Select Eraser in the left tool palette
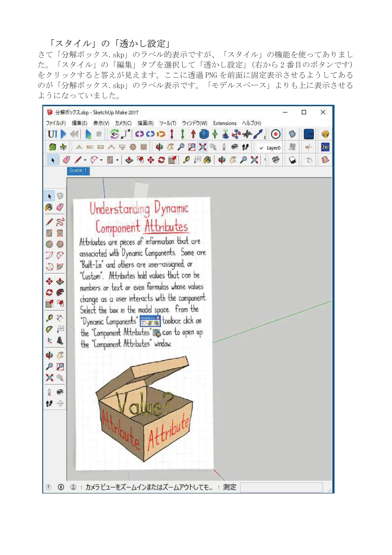 click(60, 207)
